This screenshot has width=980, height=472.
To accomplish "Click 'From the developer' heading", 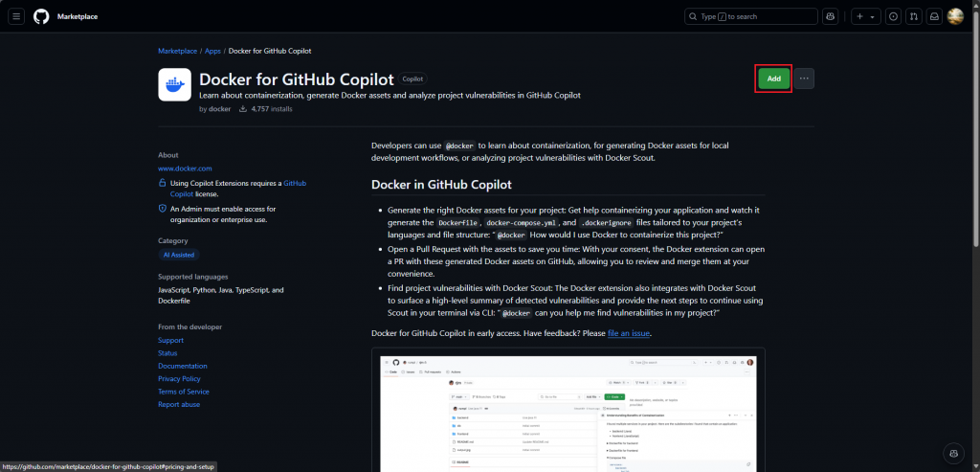I will pyautogui.click(x=190, y=327).
